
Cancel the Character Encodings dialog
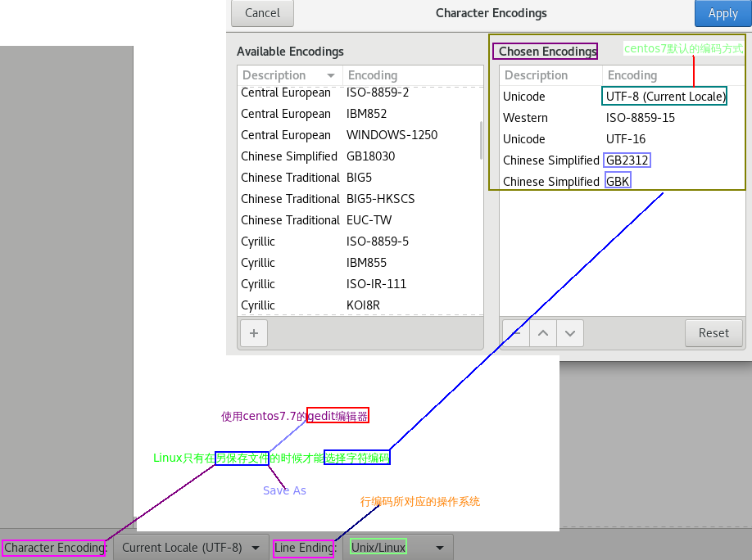tap(262, 13)
